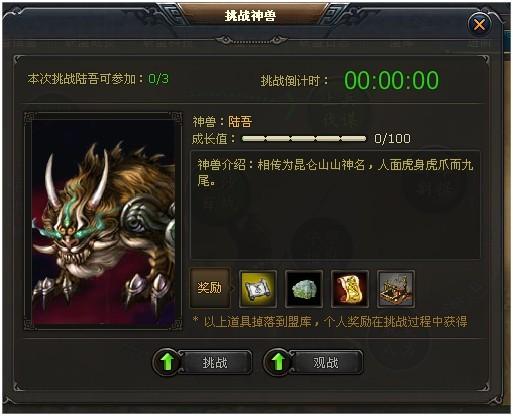
Task: Click the 陆吾 beast portrait image
Action: 103,221
